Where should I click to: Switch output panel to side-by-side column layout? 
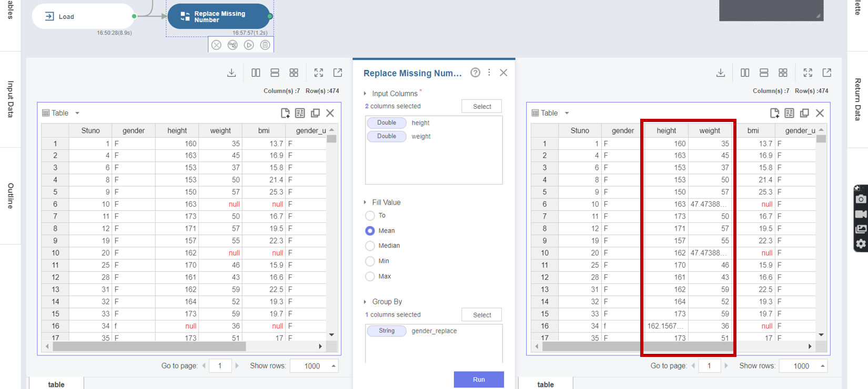[x=745, y=73]
